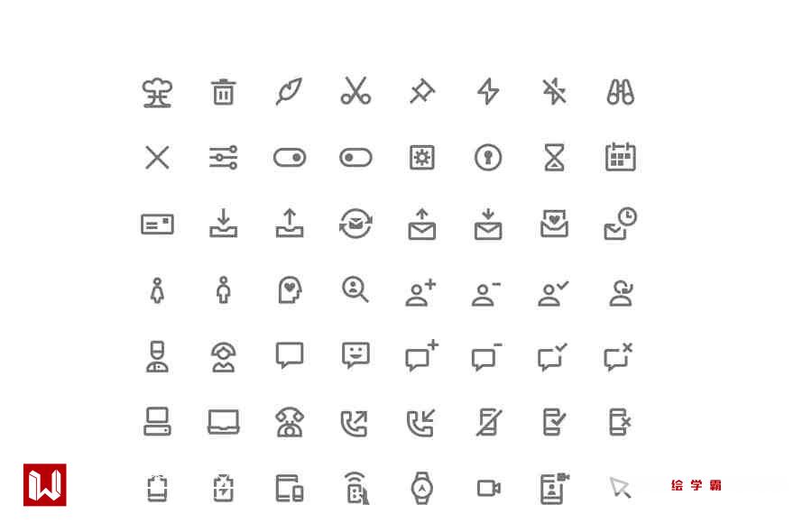Click the push pin icon
Image resolution: width=812 pixels, height=523 pixels.
point(422,91)
